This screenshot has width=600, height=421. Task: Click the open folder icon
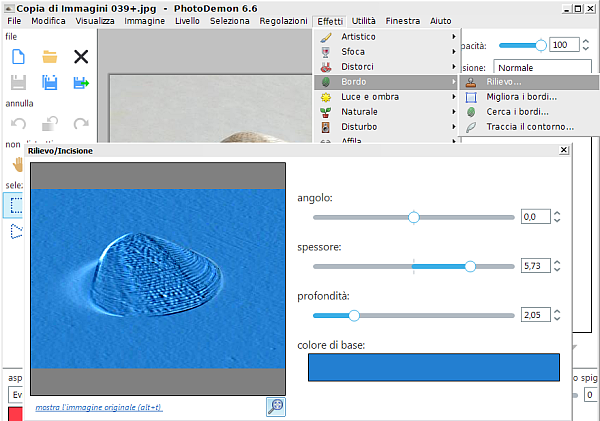click(49, 57)
